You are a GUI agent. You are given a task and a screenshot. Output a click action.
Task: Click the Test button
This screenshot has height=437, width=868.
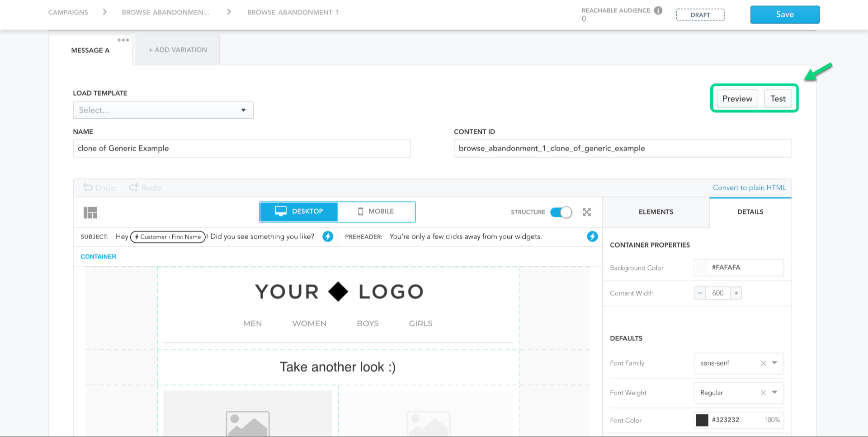tap(778, 99)
